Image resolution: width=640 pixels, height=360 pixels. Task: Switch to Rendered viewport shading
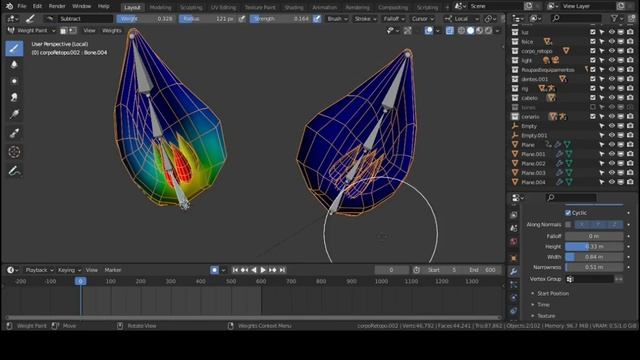[x=489, y=31]
